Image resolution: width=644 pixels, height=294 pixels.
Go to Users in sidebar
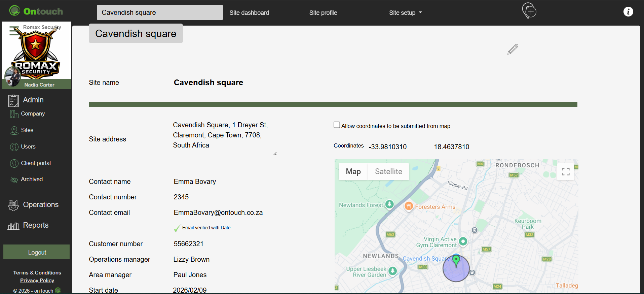[28, 147]
